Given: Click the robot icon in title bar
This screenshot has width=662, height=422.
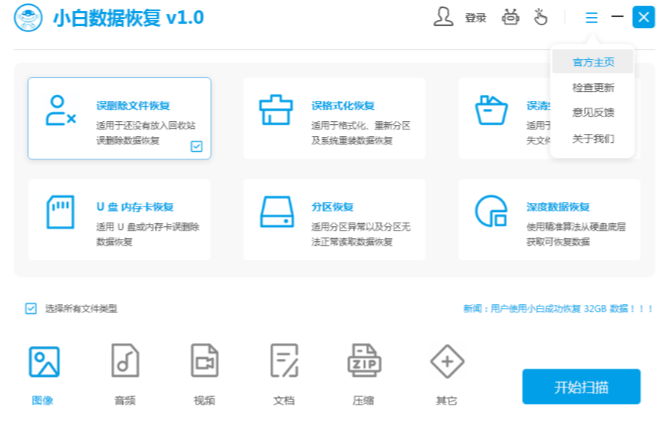Looking at the screenshot, I should tap(510, 17).
